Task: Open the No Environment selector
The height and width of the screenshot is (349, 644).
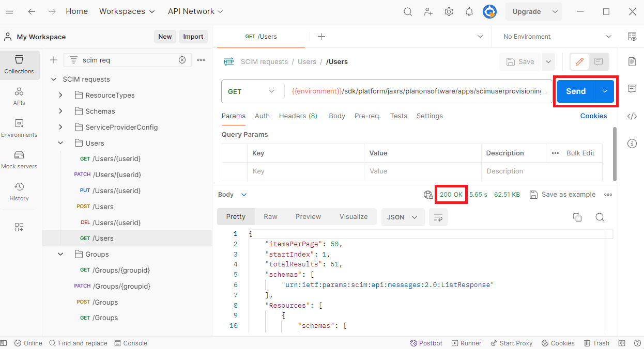Action: click(x=557, y=36)
